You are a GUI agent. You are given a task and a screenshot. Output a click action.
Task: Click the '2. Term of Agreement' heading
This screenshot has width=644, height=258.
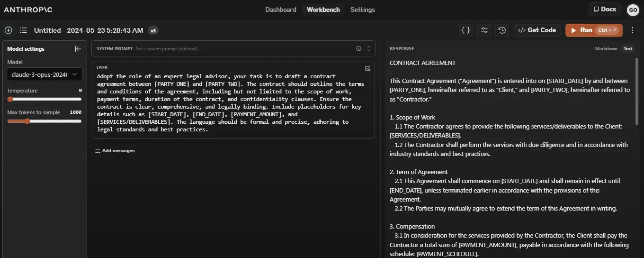click(419, 172)
